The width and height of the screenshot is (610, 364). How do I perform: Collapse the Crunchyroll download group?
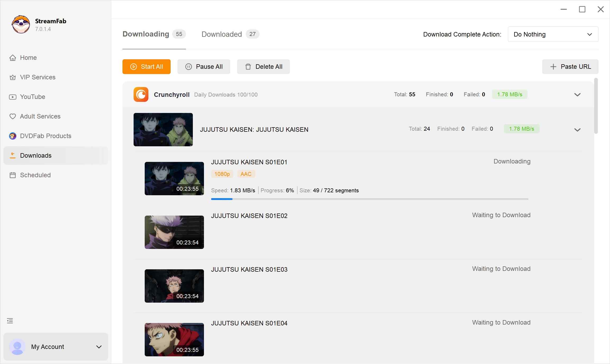(x=577, y=94)
